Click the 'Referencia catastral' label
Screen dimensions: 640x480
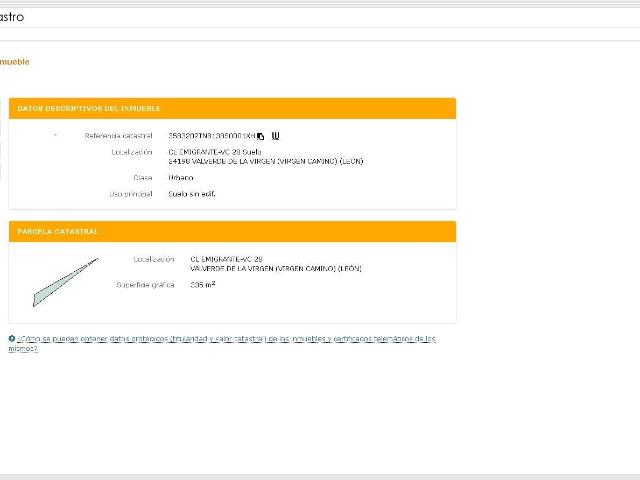[118, 136]
